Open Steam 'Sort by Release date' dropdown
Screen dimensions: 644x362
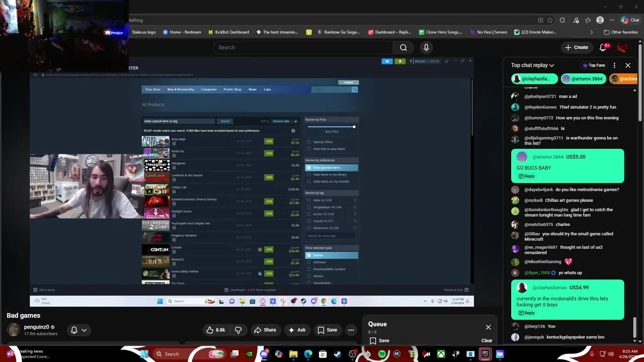pos(285,121)
